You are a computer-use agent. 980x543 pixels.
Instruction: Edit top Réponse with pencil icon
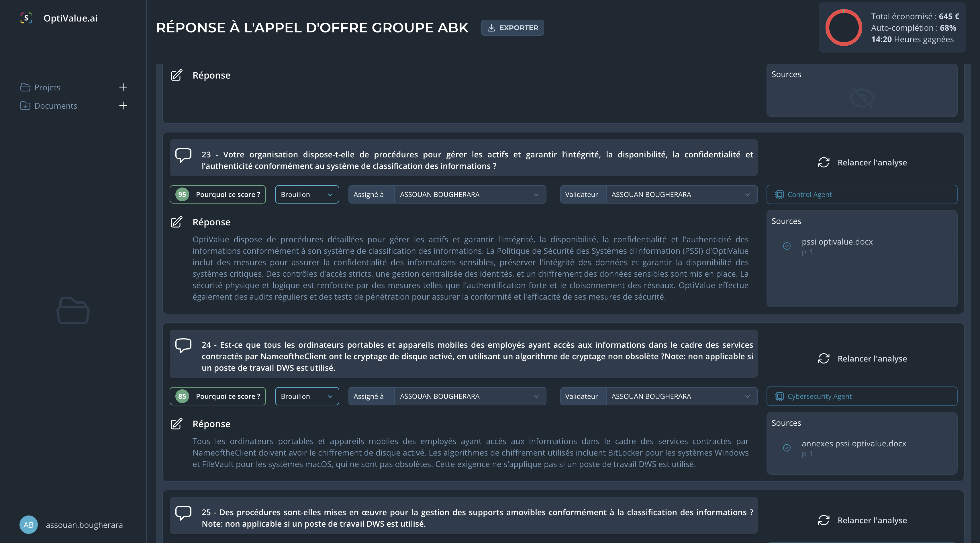coord(177,75)
